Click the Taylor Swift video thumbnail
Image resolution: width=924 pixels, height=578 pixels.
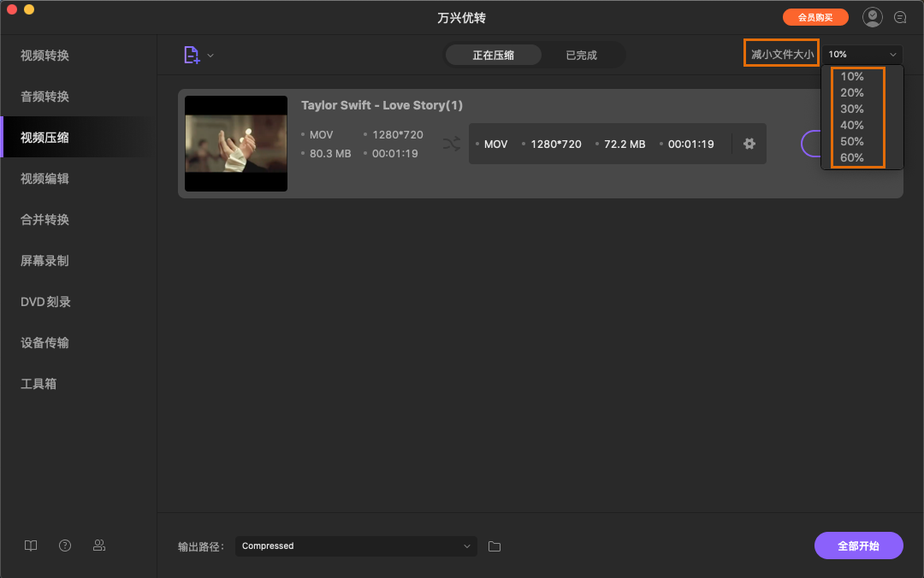click(236, 144)
